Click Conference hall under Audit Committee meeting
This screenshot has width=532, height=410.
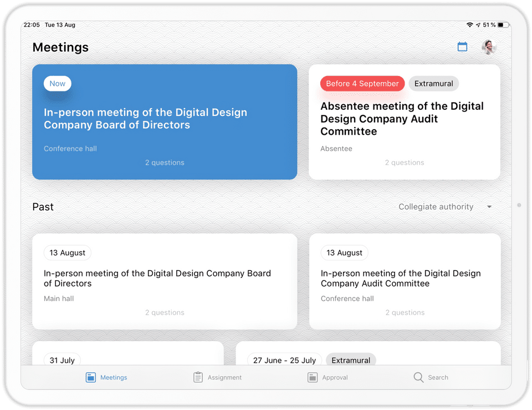[347, 298]
